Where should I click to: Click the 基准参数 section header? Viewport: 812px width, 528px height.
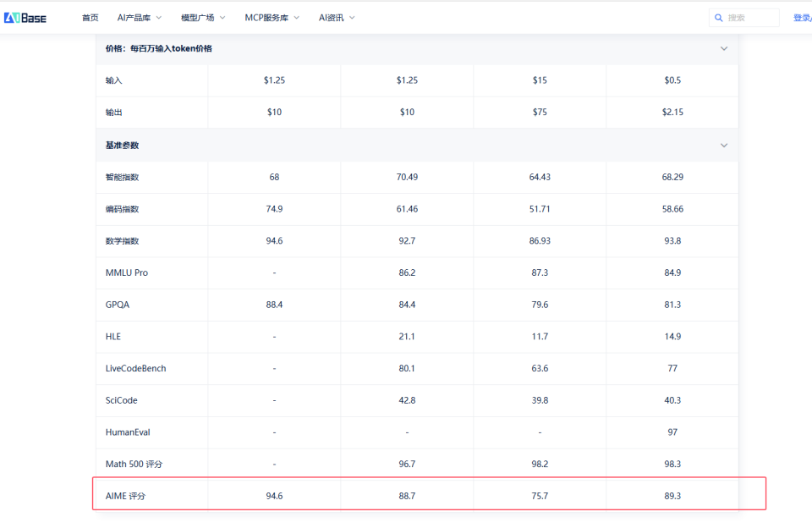tap(123, 146)
